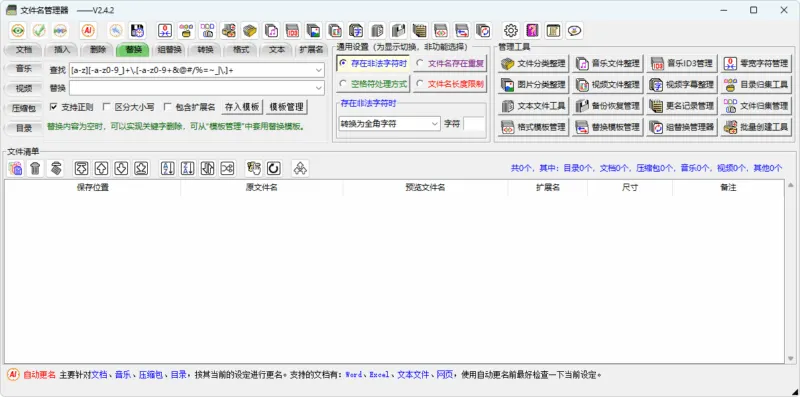
Task: Click the trash can icon in file list toolbar
Action: pos(35,168)
